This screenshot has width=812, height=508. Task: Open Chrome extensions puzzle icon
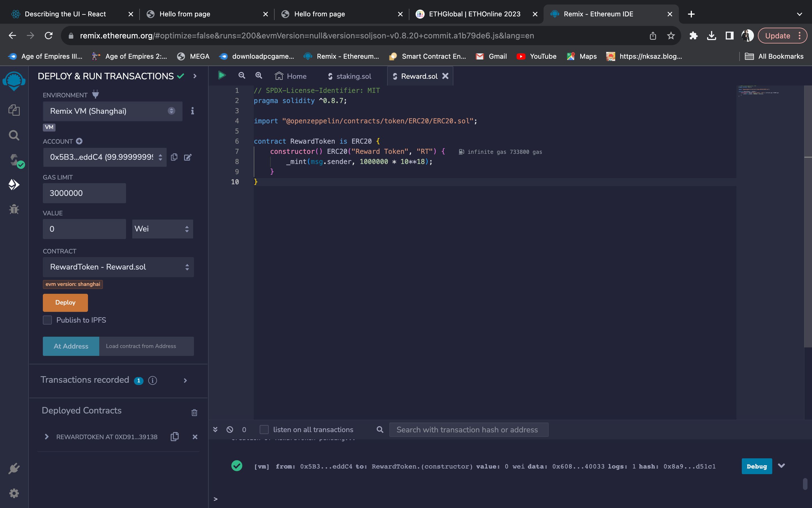click(693, 36)
